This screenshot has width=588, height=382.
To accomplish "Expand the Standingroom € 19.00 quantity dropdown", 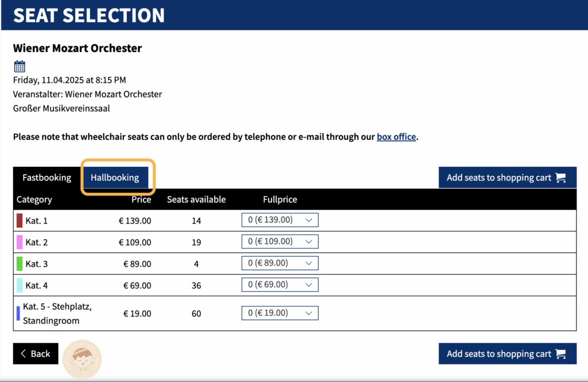I will click(280, 313).
